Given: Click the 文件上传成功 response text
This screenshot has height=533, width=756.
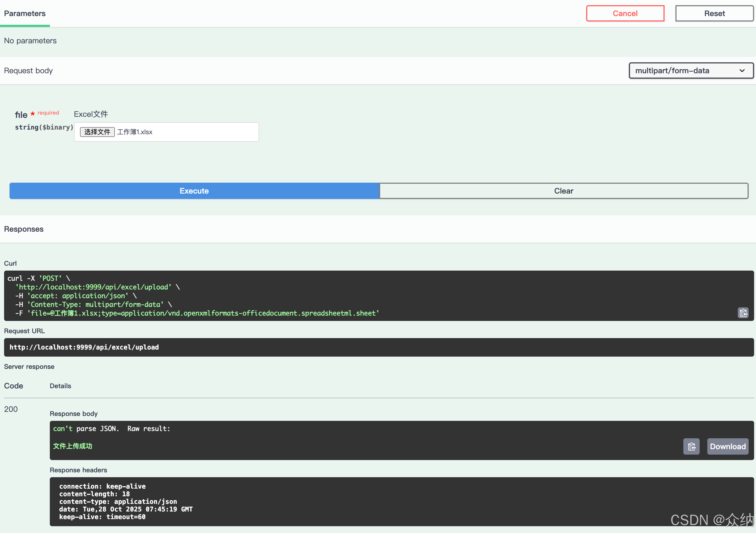Looking at the screenshot, I should (x=73, y=446).
